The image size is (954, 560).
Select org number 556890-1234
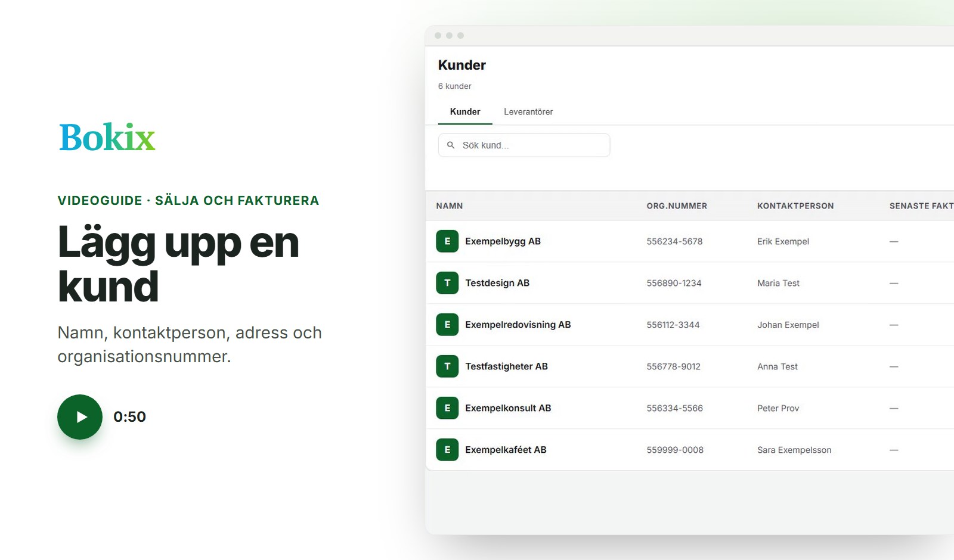(x=674, y=283)
